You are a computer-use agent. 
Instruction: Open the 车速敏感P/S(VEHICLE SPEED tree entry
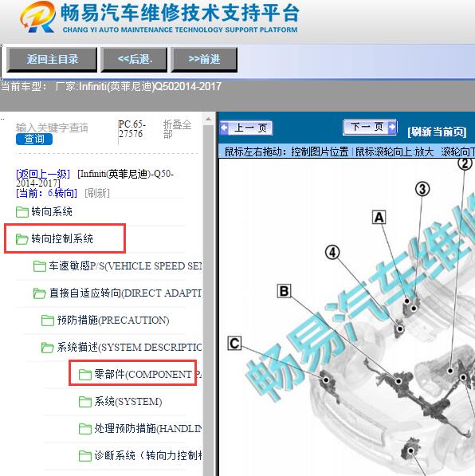[x=125, y=266]
